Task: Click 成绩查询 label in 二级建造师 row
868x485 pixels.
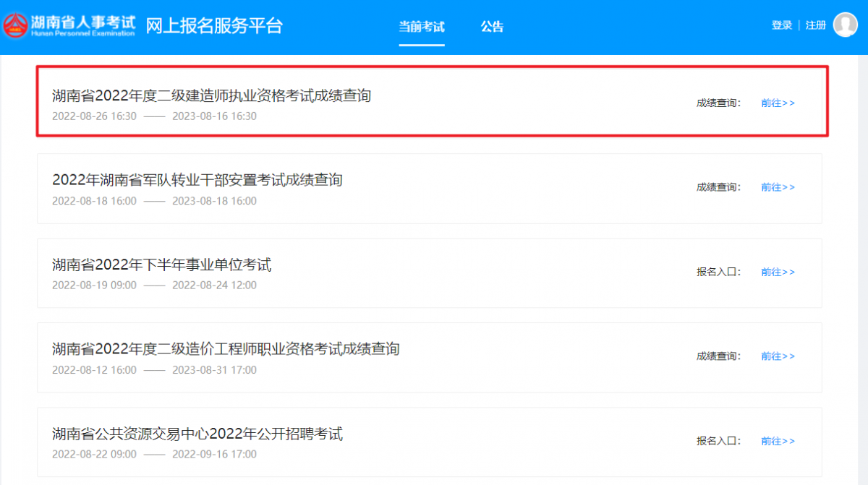Action: [x=718, y=103]
